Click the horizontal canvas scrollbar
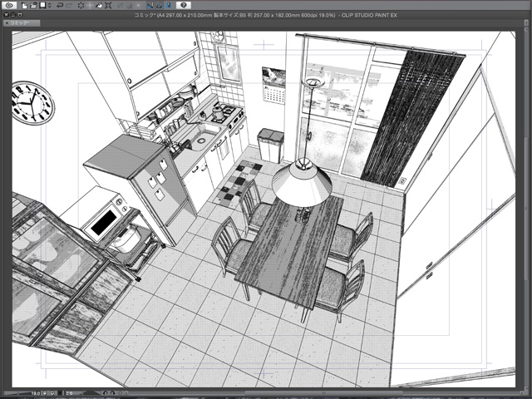 coord(323,393)
